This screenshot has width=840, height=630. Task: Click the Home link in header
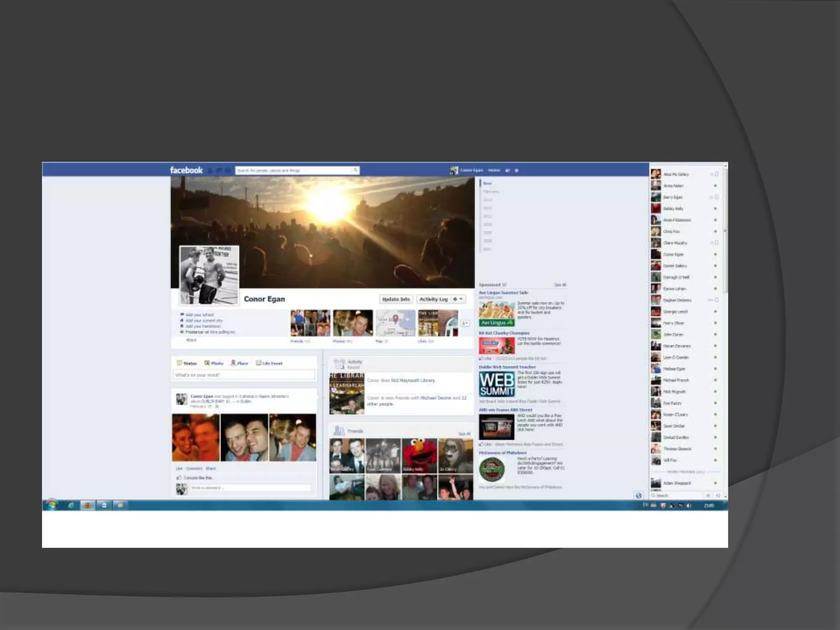click(494, 170)
